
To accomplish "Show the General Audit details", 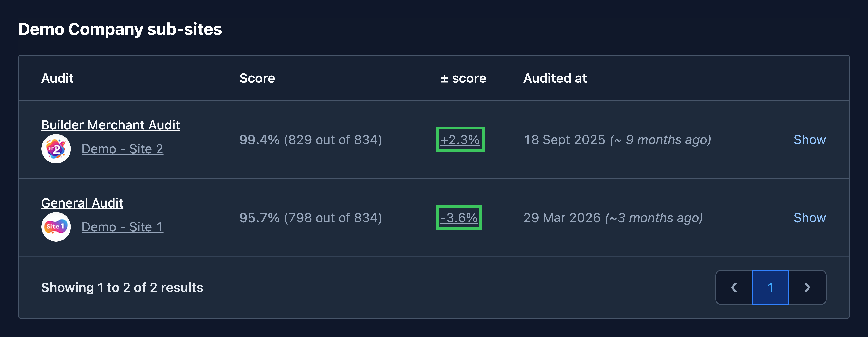I will point(810,218).
